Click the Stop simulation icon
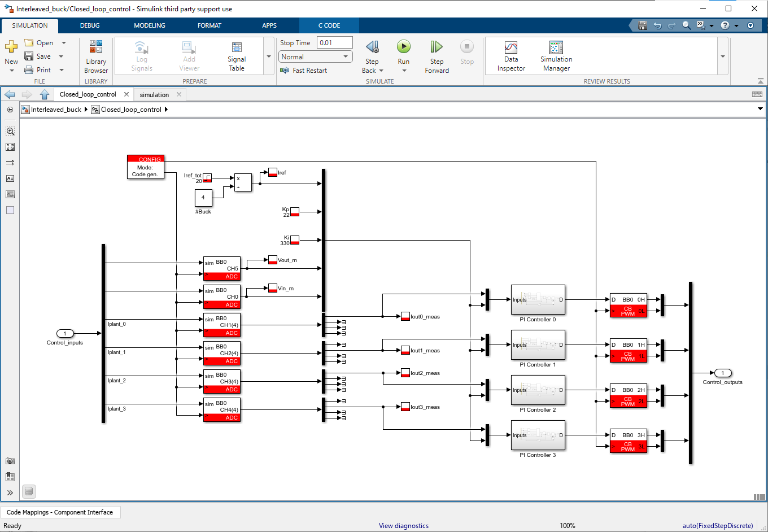This screenshot has height=532, width=768. [x=466, y=46]
